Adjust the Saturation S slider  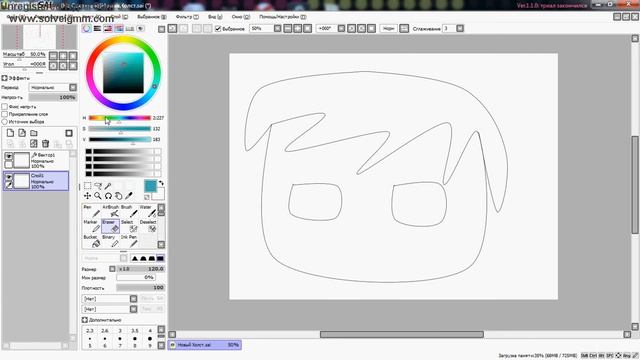click(x=120, y=129)
